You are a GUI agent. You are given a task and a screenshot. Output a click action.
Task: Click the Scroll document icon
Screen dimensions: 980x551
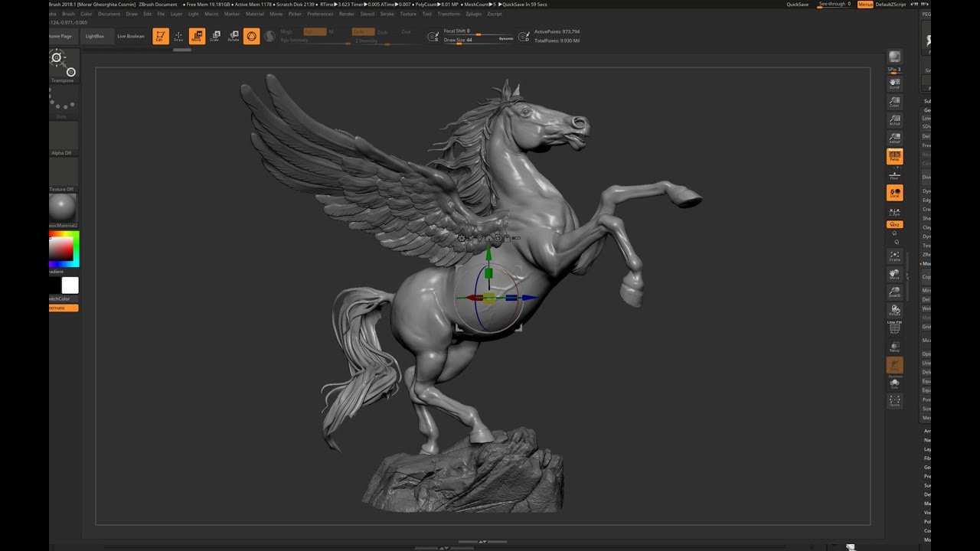[894, 83]
